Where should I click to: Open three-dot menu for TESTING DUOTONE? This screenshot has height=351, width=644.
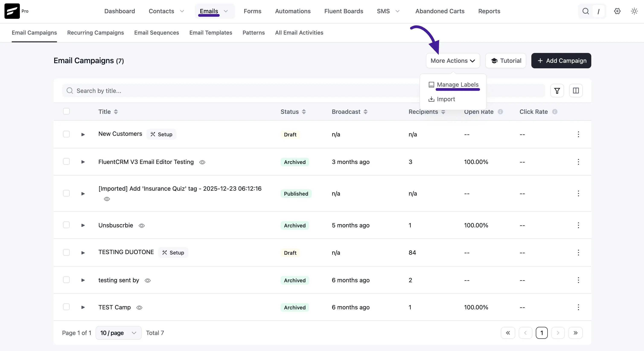pos(578,253)
